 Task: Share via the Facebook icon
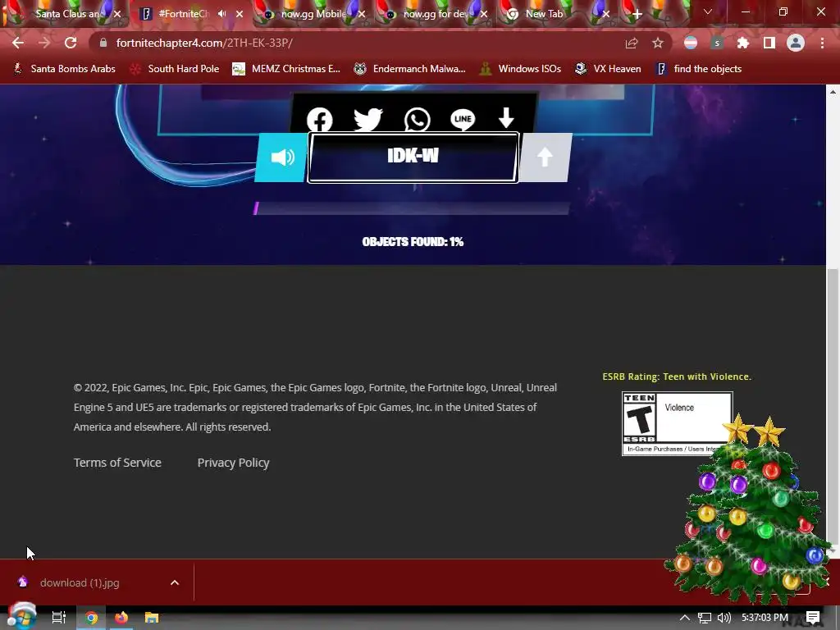(x=320, y=119)
